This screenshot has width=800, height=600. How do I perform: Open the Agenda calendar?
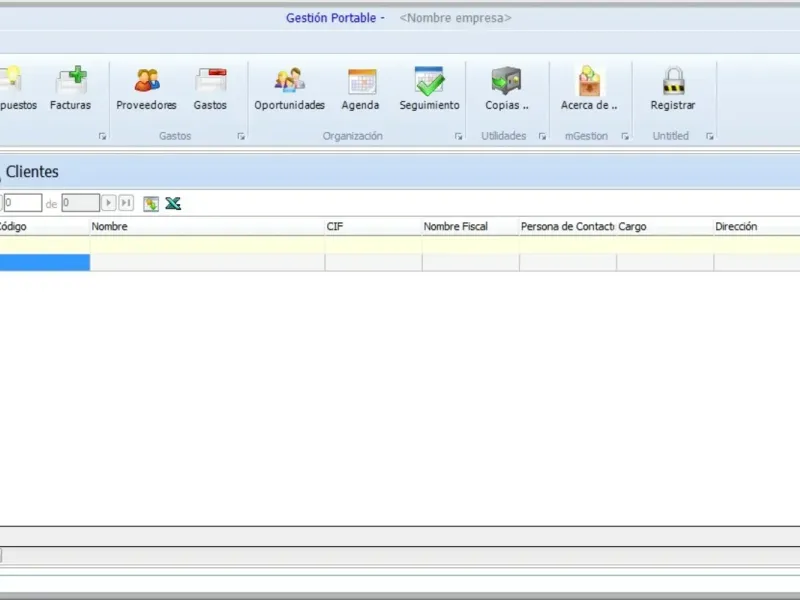click(361, 89)
